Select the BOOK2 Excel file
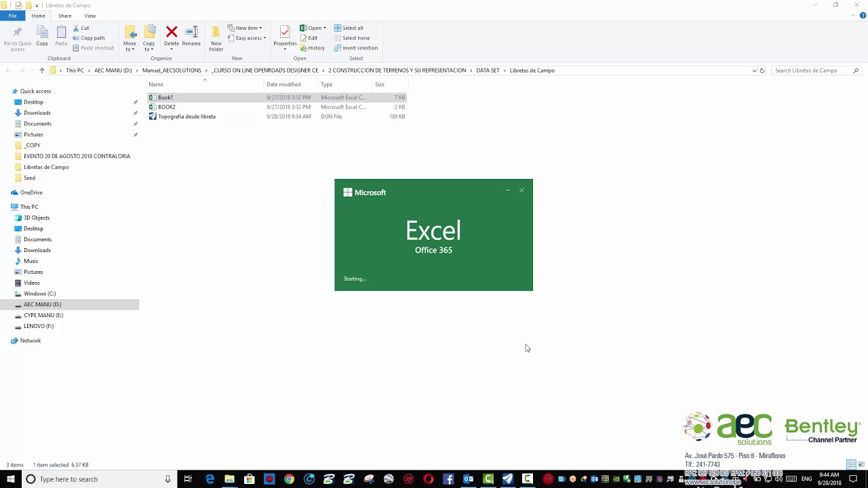868x488 pixels. 277,107
